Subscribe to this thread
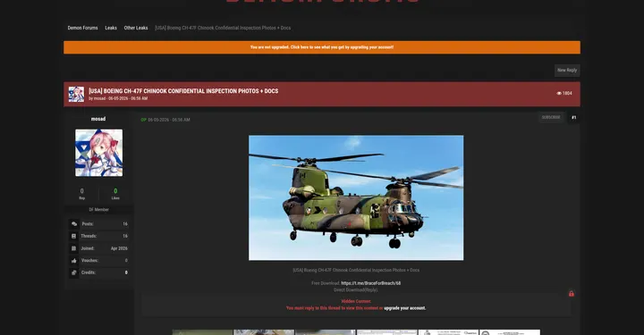This screenshot has width=644, height=335. coord(551,117)
